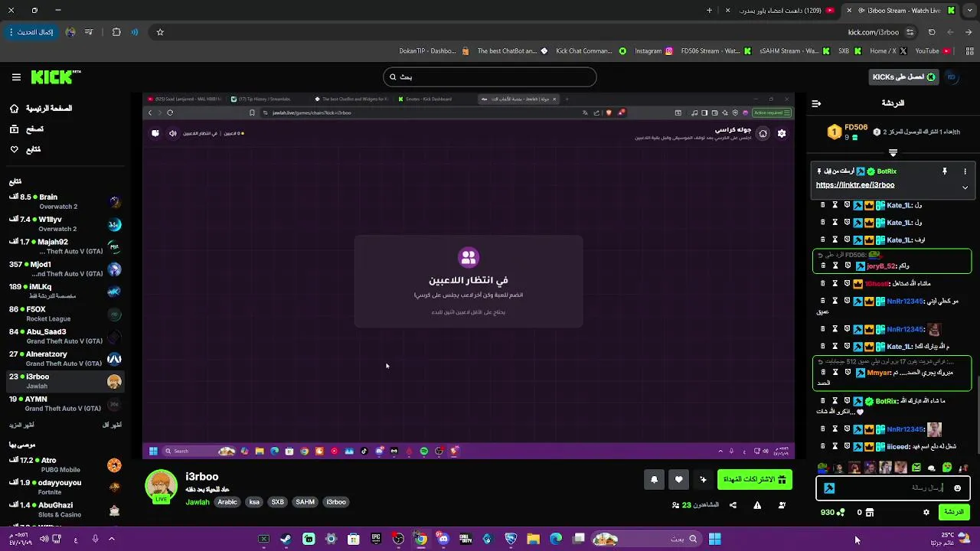Open a new browser tab

point(709,11)
